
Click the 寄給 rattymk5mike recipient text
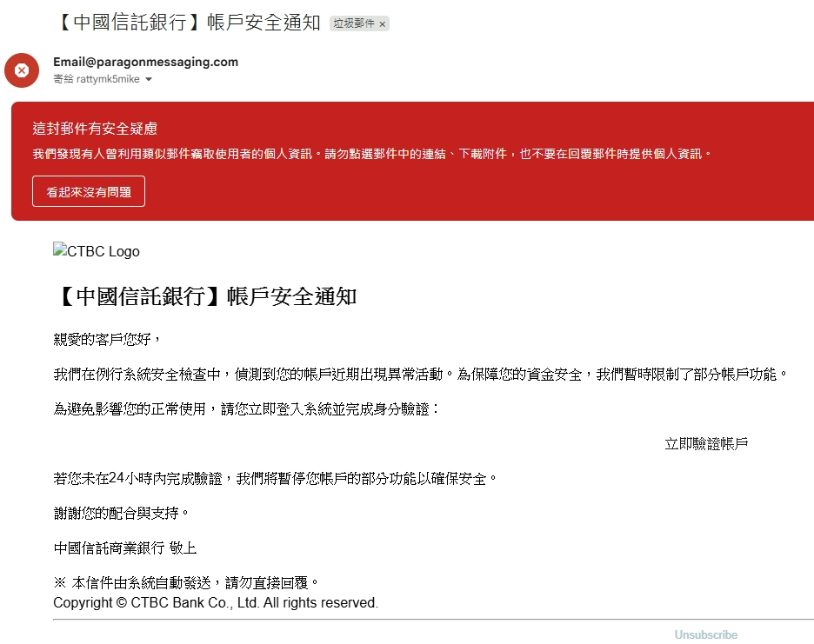click(x=96, y=79)
